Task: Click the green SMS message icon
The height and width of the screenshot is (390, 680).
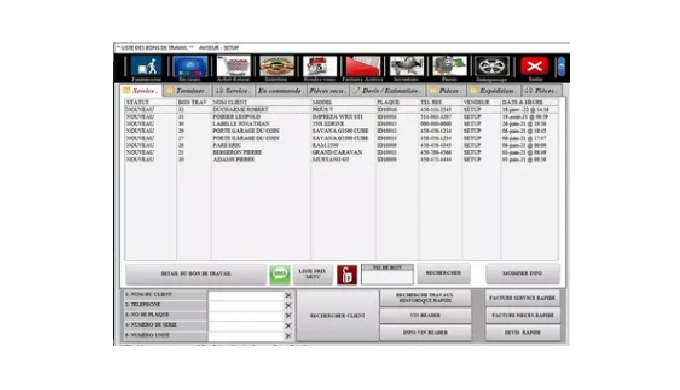Action: (280, 274)
